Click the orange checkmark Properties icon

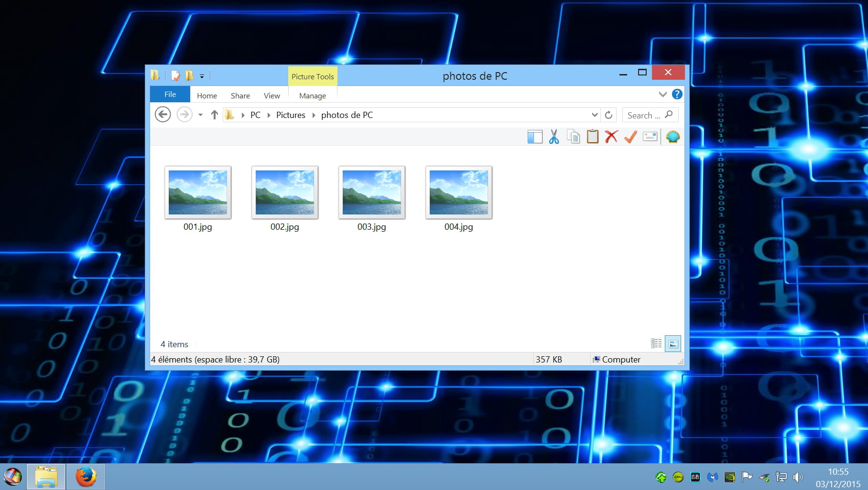coord(630,137)
